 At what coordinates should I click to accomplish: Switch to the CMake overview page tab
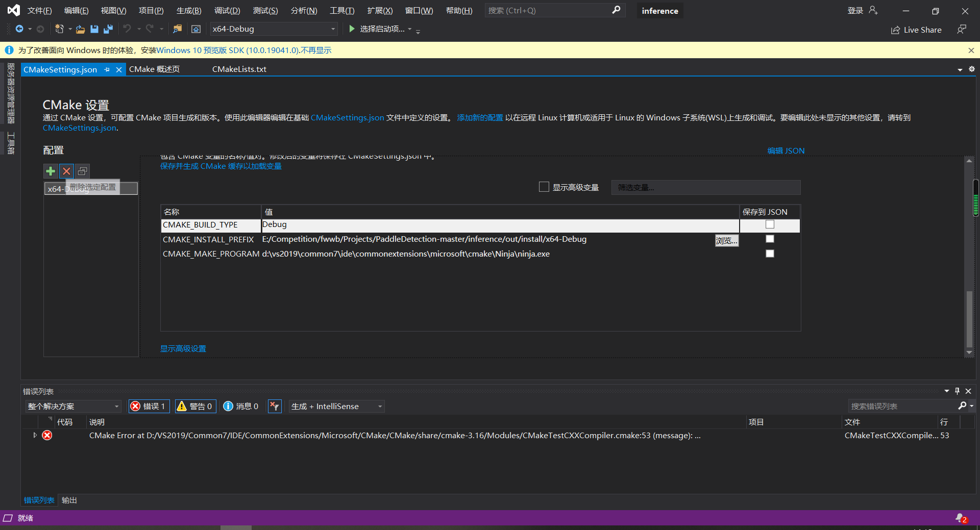(x=155, y=69)
